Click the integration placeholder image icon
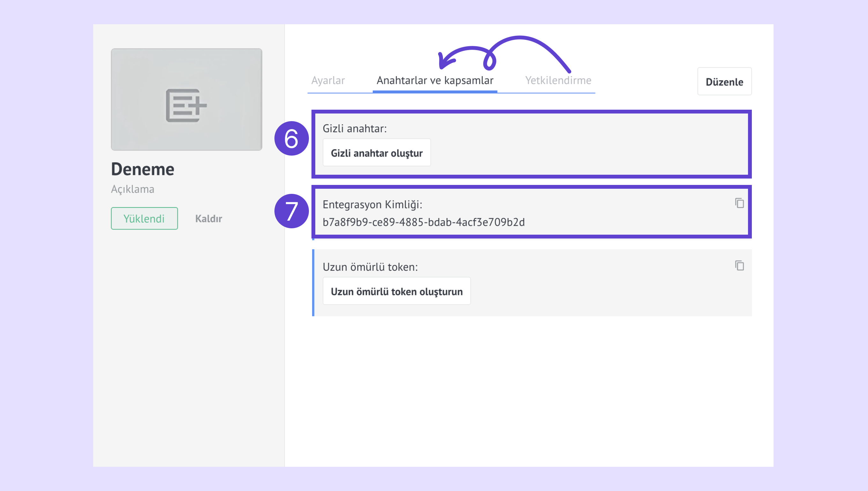This screenshot has height=491, width=868. (x=186, y=106)
